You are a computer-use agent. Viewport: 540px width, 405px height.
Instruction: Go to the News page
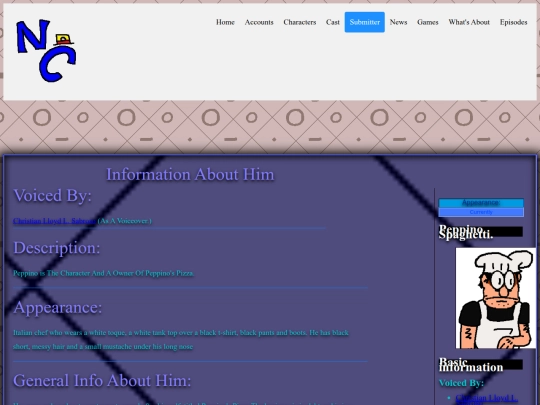398,22
